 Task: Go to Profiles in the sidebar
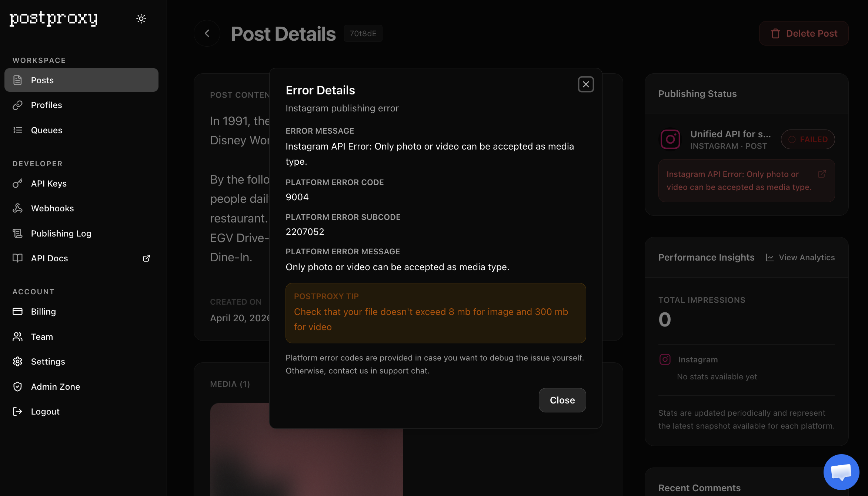point(81,105)
